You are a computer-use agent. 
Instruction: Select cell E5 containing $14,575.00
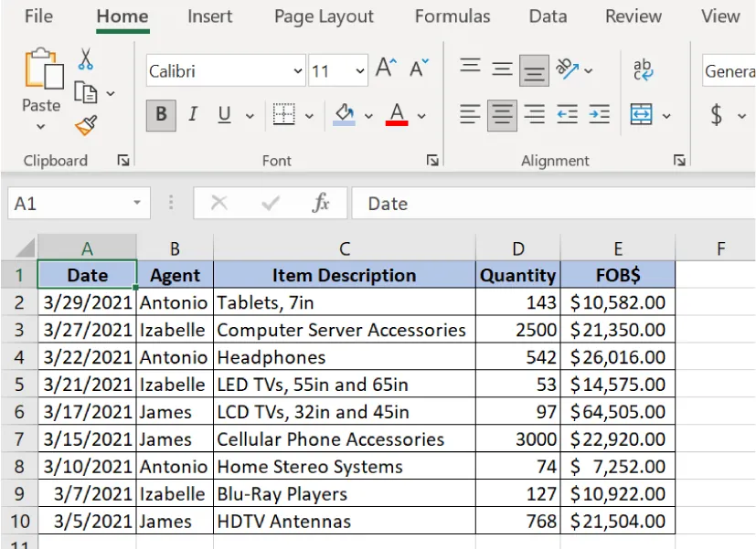coord(618,384)
